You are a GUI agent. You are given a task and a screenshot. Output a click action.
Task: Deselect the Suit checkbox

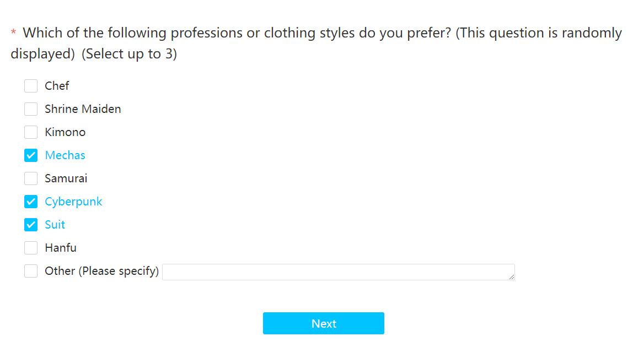[31, 225]
